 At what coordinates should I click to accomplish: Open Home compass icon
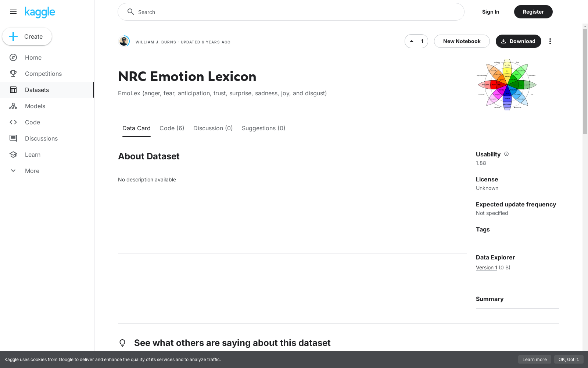point(13,57)
